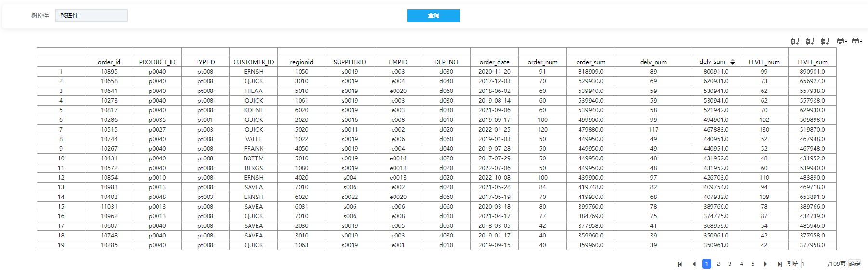The height and width of the screenshot is (277, 868).
Task: Click region cell 6031
Action: coord(302,207)
